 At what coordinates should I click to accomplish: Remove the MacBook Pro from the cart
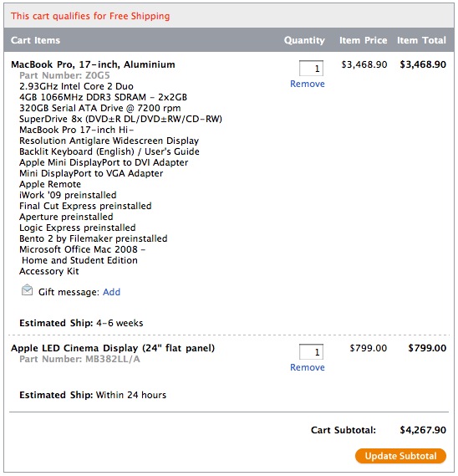pyautogui.click(x=307, y=84)
